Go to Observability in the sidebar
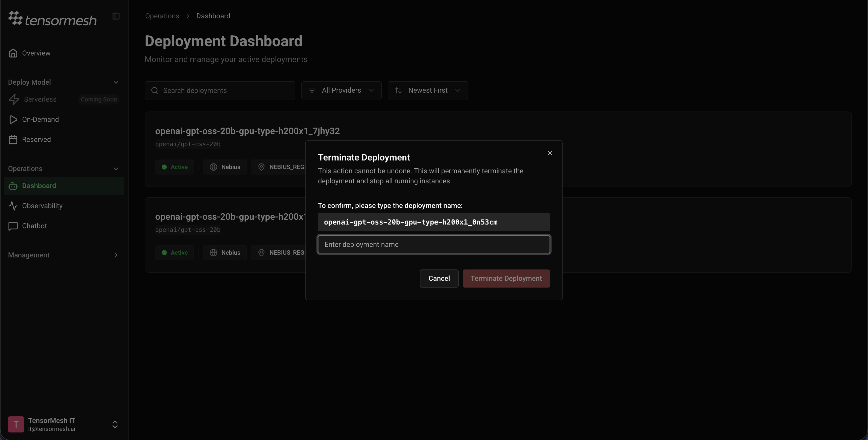Screen dimensions: 868x440 42,206
